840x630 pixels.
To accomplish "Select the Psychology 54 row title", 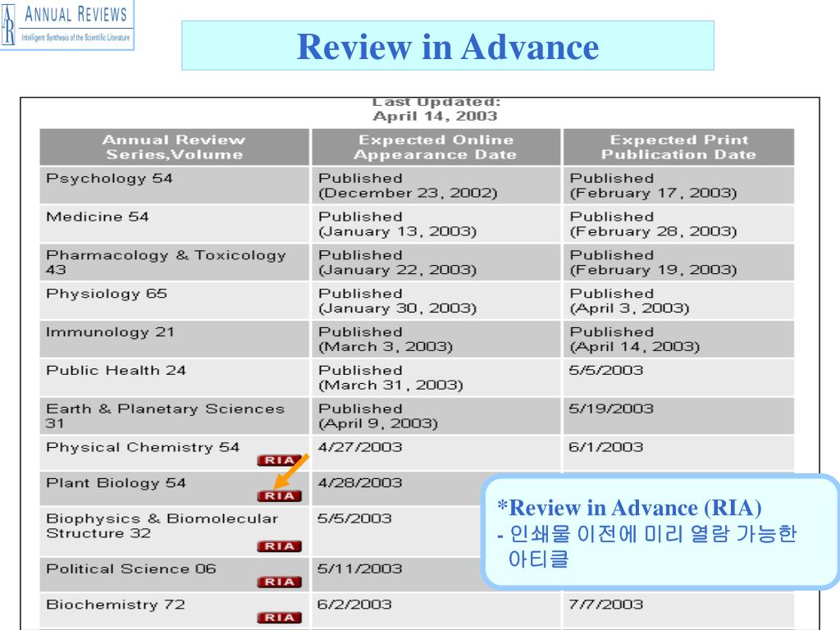I will click(109, 179).
